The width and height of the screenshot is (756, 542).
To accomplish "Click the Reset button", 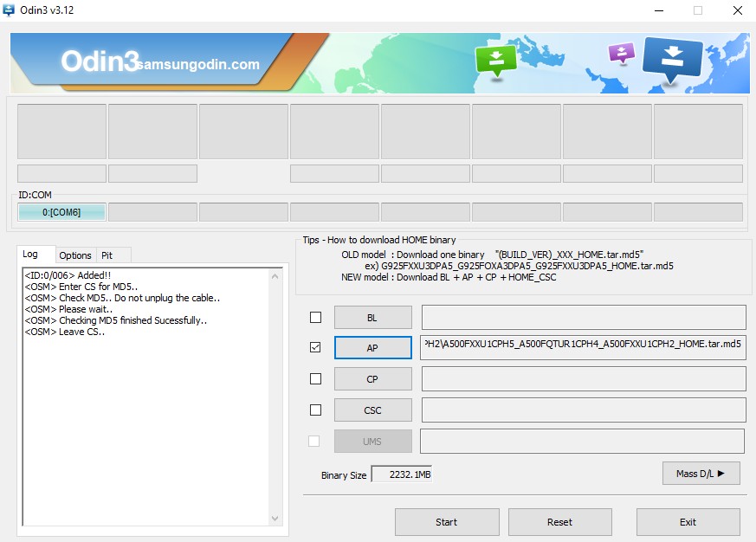I will click(560, 522).
